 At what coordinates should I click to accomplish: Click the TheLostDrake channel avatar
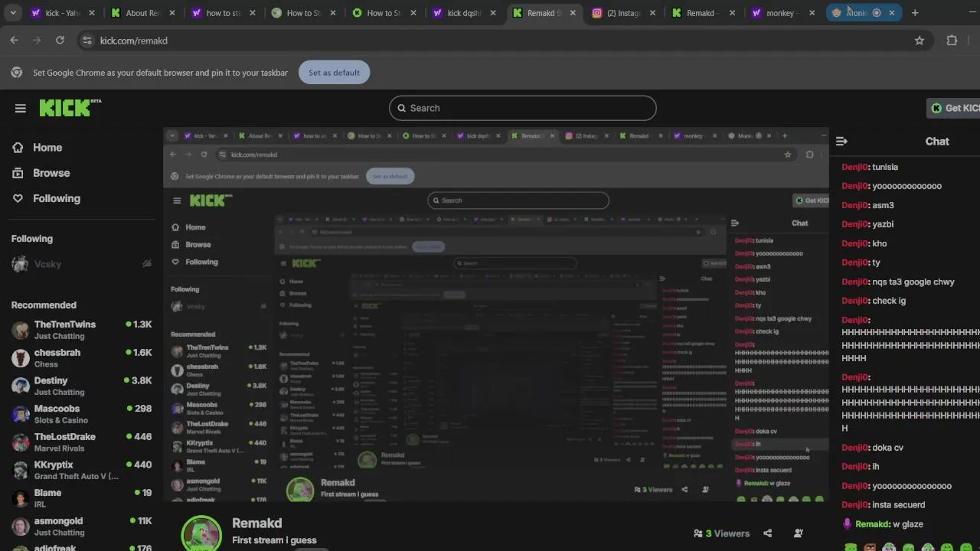pyautogui.click(x=21, y=442)
